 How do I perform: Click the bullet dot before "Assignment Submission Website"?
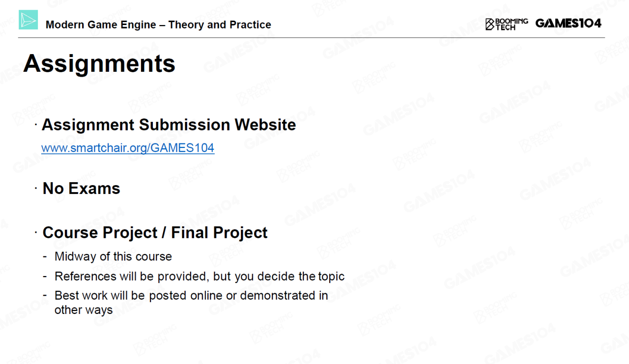[36, 125]
